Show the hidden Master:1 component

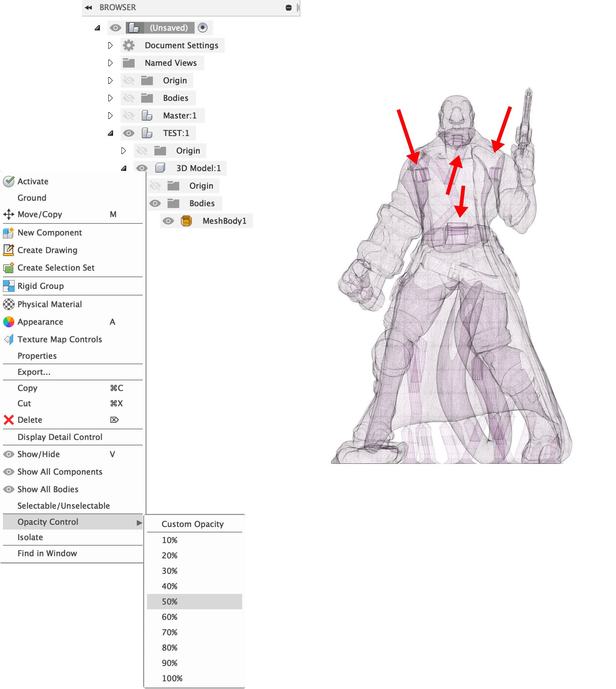pyautogui.click(x=129, y=116)
